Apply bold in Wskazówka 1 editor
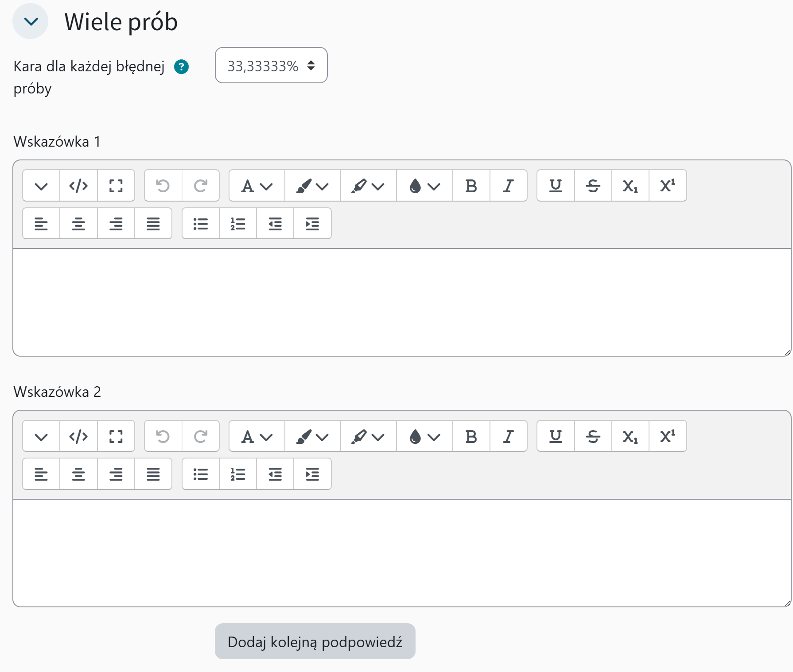793x672 pixels. pyautogui.click(x=471, y=186)
